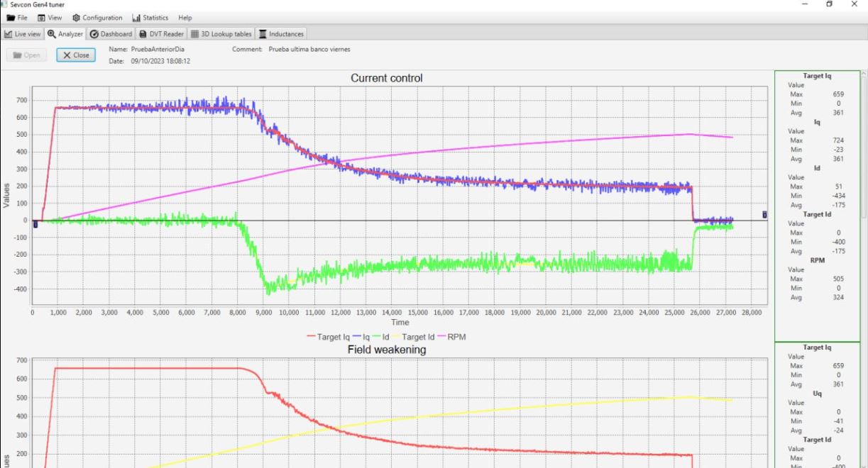Select the log name 'PruebaAnteriorDia'
868x468 pixels.
(158, 50)
